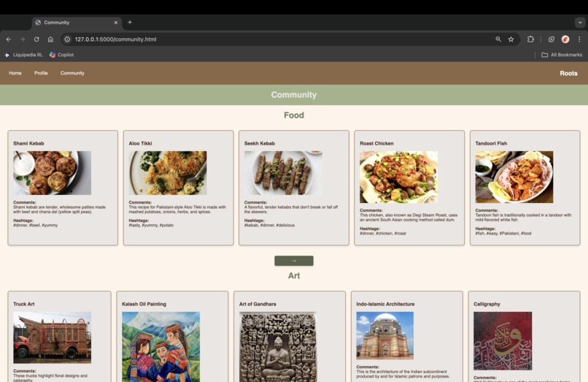This screenshot has height=382, width=588.
Task: Click the Aloo Tikki card title
Action: [x=140, y=143]
